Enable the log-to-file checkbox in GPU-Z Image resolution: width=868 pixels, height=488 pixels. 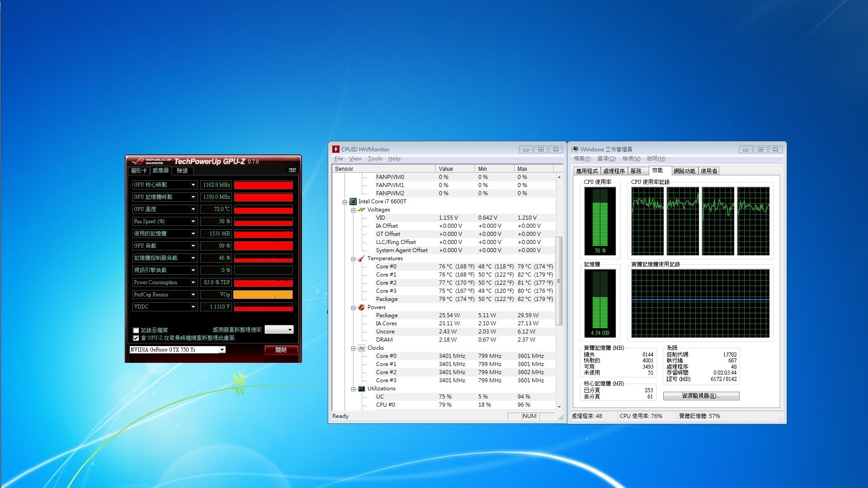click(x=136, y=330)
